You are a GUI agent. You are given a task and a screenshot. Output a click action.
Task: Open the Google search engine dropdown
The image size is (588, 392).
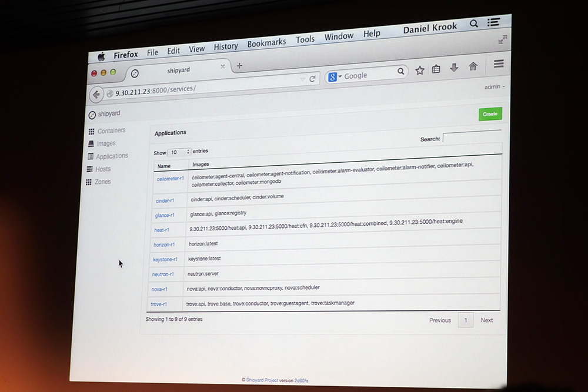[334, 77]
